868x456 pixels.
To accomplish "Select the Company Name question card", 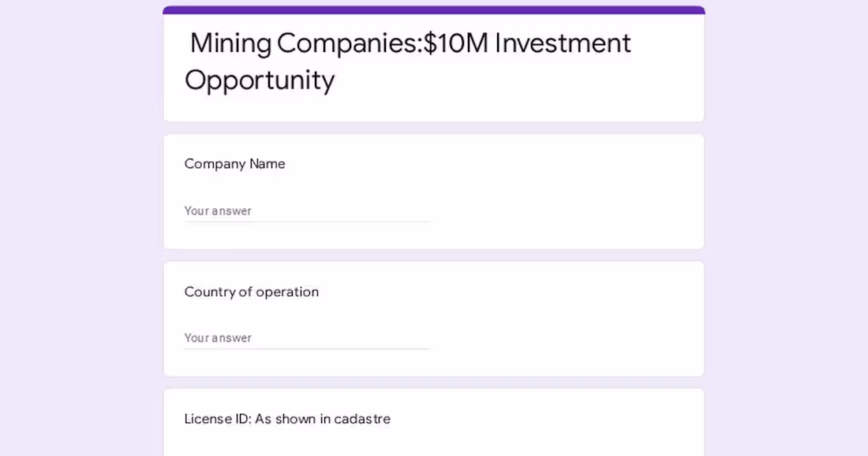I will (433, 191).
